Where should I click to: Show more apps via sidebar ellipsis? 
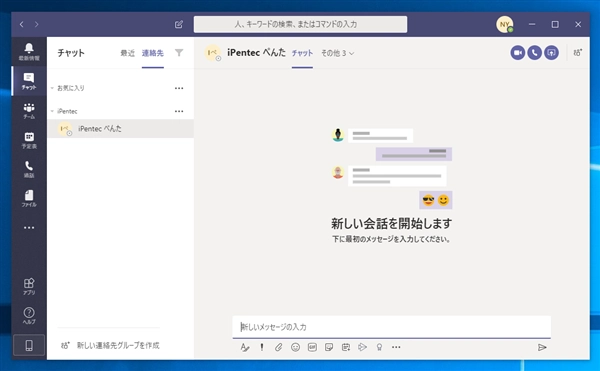point(29,228)
